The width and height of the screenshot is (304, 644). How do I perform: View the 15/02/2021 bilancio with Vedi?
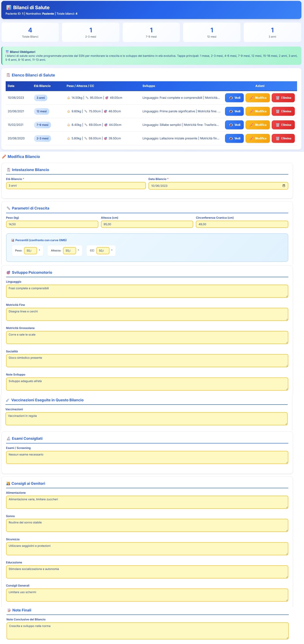(x=234, y=125)
